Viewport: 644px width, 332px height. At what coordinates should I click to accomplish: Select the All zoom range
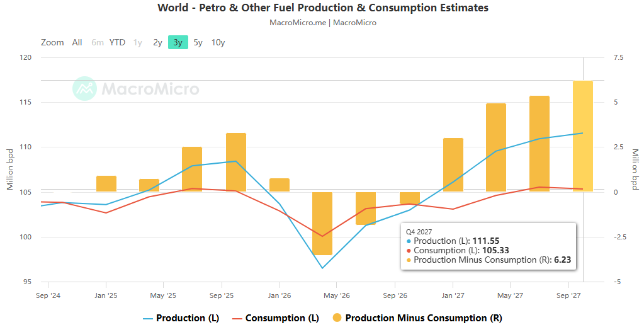[77, 42]
